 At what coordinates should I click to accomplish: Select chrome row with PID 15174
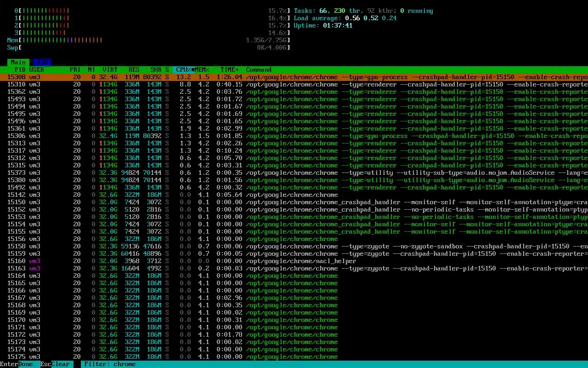294,349
